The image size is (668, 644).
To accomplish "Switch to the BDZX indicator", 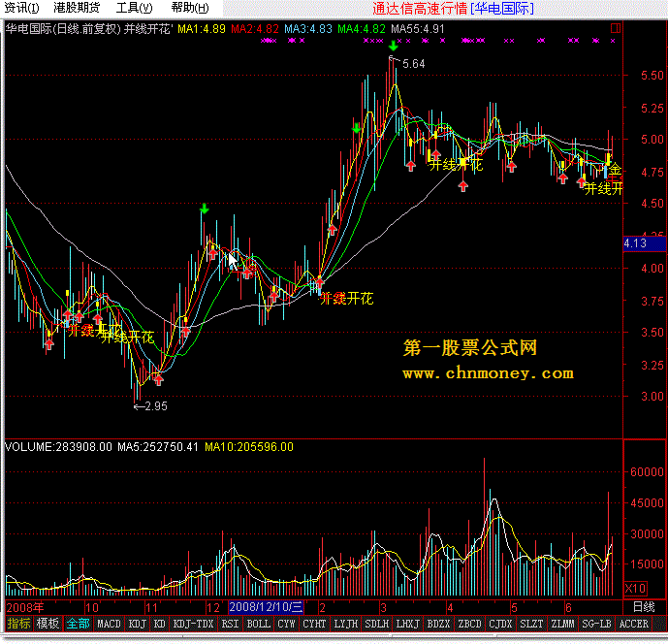I will tap(438, 624).
